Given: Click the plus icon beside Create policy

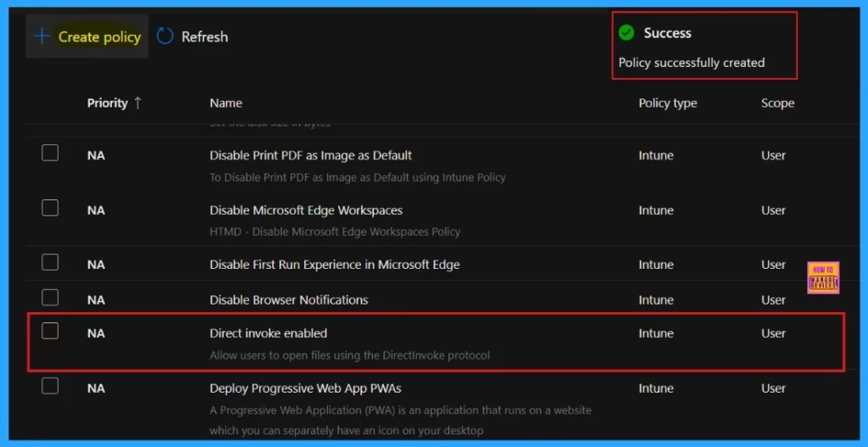Looking at the screenshot, I should point(42,36).
